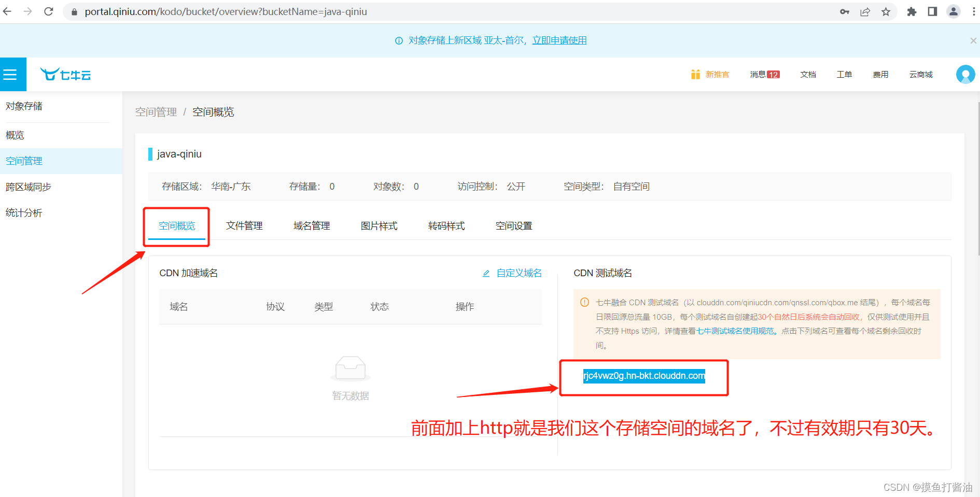Select 空间管理 in left sidebar
980x497 pixels.
61,161
